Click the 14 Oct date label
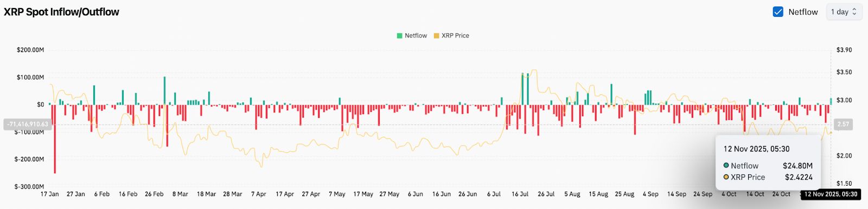Viewport: 868px width, 209px height. tap(755, 194)
